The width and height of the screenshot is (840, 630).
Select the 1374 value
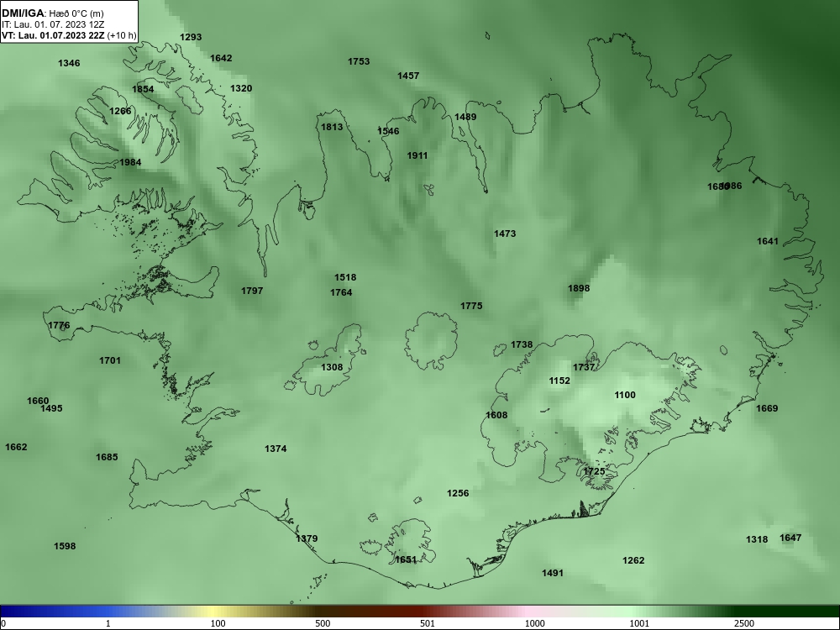(x=276, y=449)
